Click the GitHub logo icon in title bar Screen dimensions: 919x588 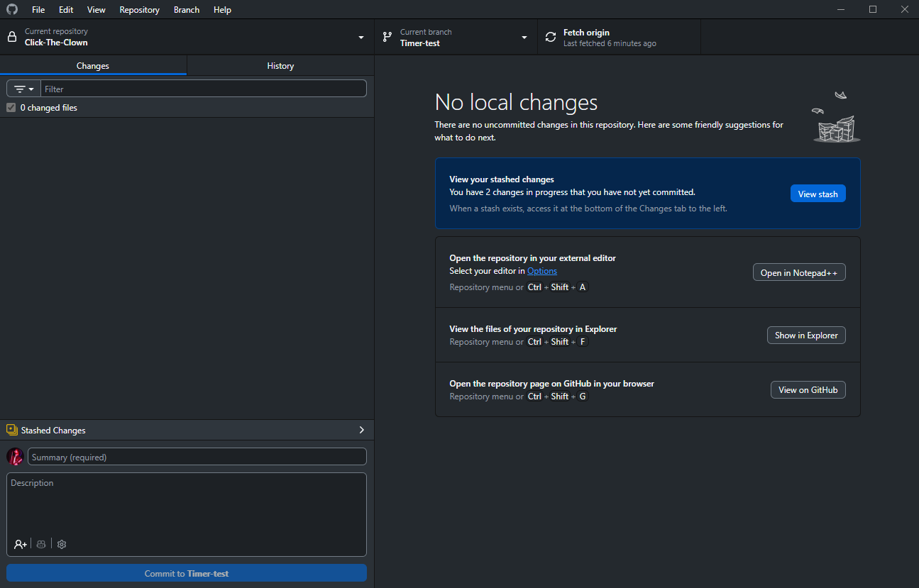(12, 9)
